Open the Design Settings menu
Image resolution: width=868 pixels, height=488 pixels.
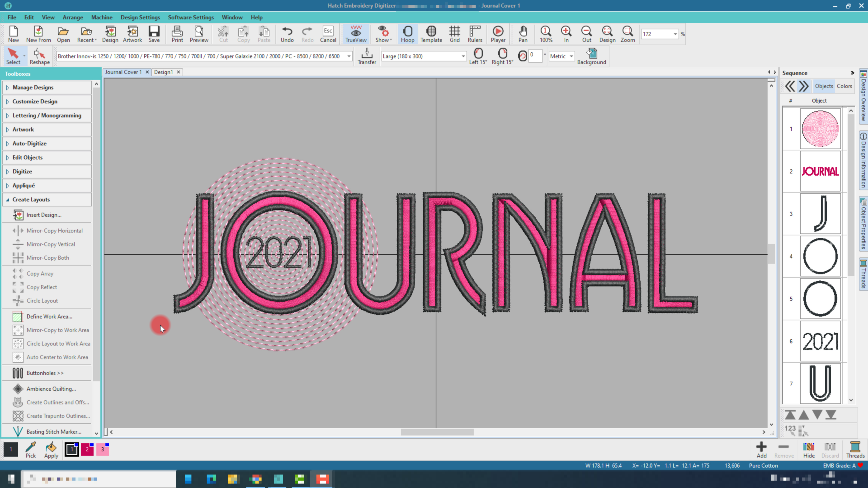click(140, 17)
